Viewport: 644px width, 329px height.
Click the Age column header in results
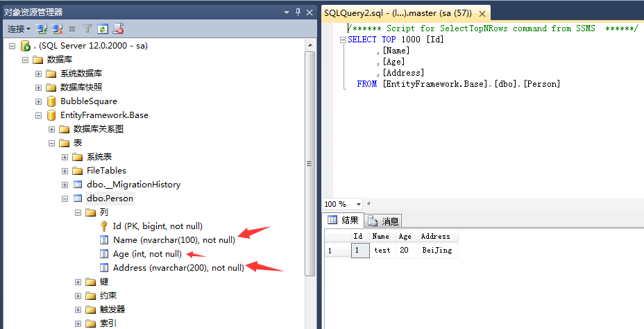[405, 236]
